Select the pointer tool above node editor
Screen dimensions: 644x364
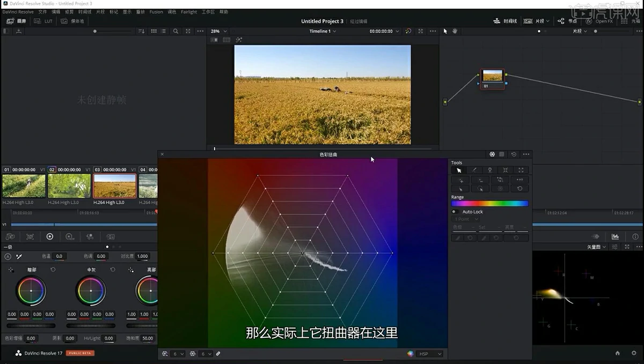[x=445, y=31]
